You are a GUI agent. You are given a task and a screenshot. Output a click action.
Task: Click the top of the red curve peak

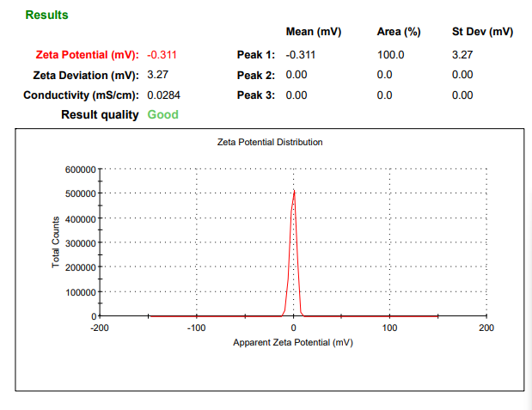(x=294, y=190)
